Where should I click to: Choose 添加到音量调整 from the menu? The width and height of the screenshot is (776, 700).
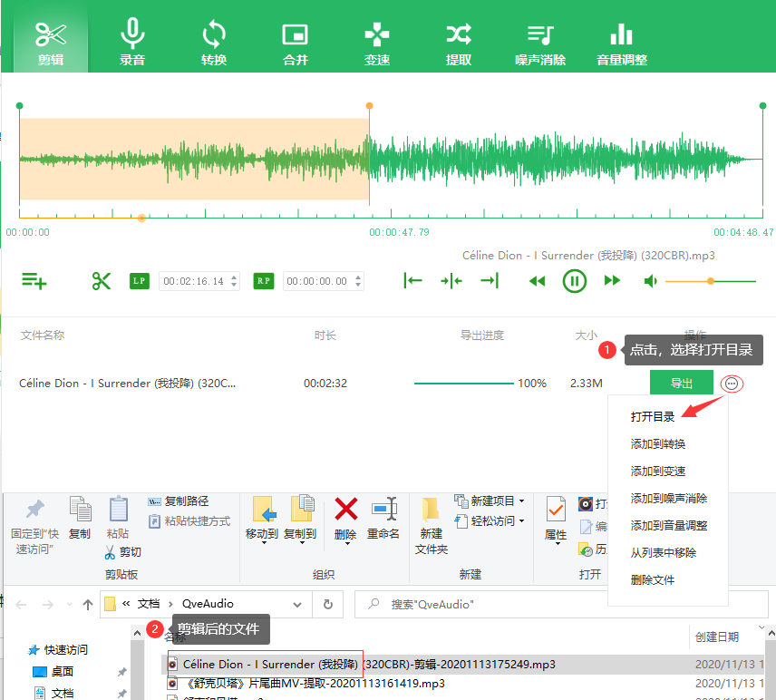(669, 525)
